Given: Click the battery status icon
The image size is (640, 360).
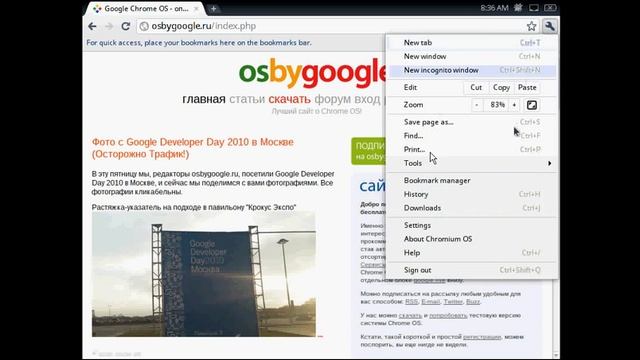Looking at the screenshot, I should pyautogui.click(x=550, y=8).
